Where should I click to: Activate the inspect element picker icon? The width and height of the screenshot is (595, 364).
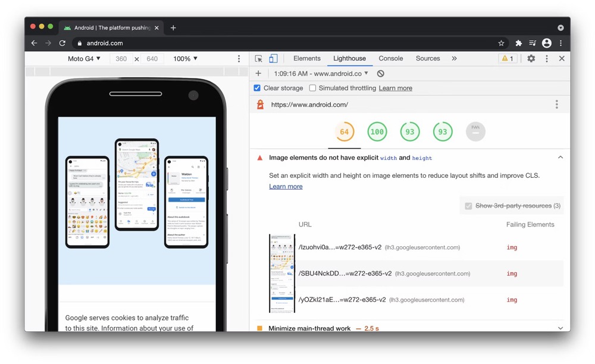[x=258, y=58]
